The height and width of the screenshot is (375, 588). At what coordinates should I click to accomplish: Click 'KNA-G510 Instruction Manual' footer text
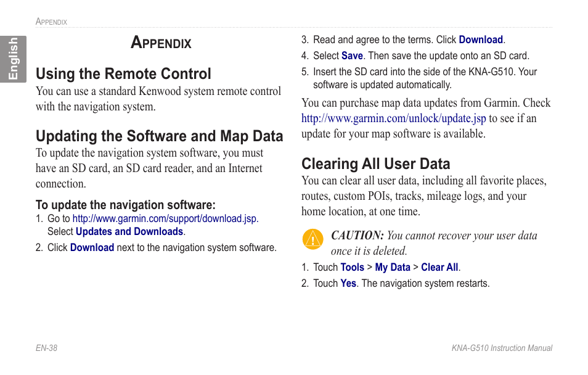coord(502,348)
